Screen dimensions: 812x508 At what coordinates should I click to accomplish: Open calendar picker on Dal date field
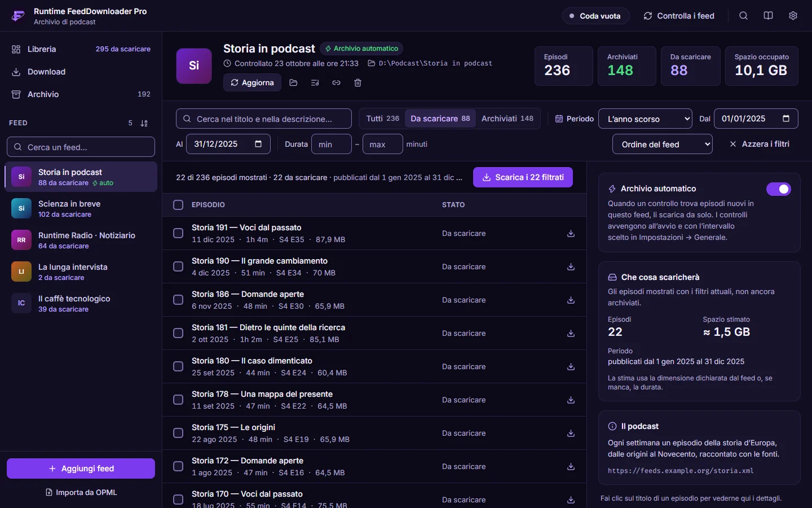(x=786, y=119)
